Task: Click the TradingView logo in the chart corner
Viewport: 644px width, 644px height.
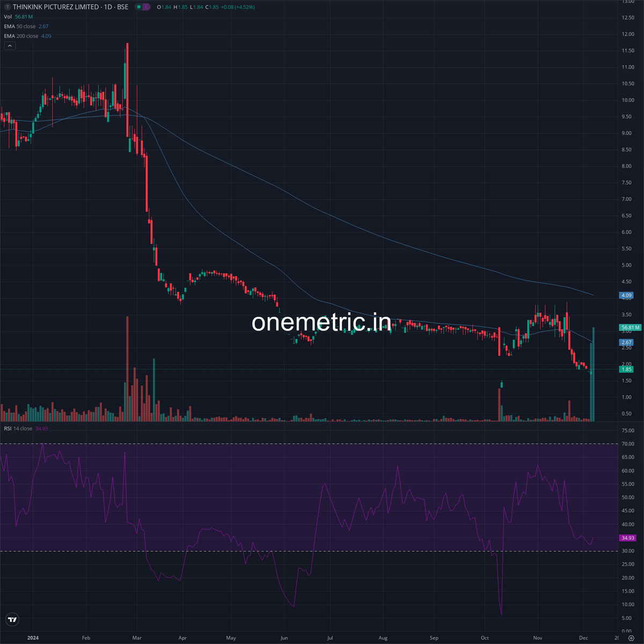Action: click(12, 620)
